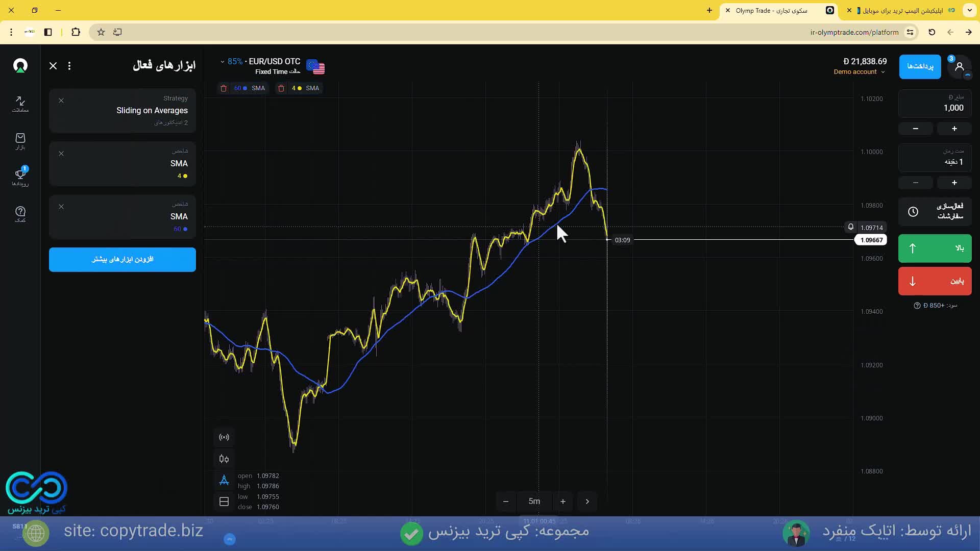Click the drawing tools compass icon
The width and height of the screenshot is (980, 551).
pyautogui.click(x=224, y=480)
